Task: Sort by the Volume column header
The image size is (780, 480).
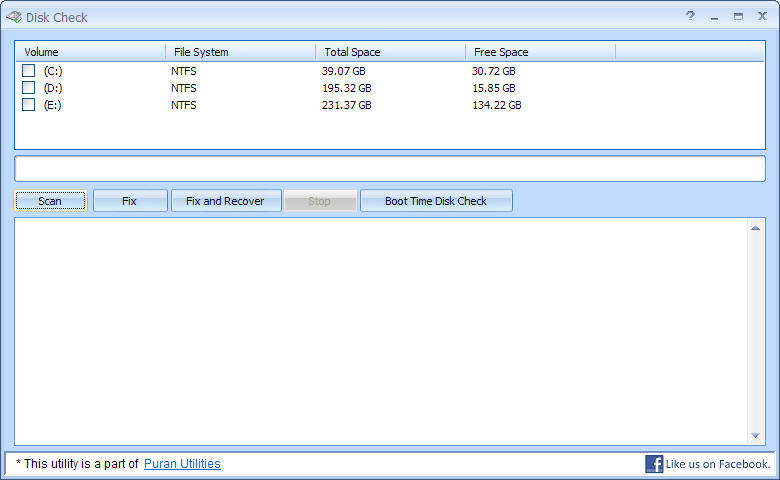Action: 90,52
